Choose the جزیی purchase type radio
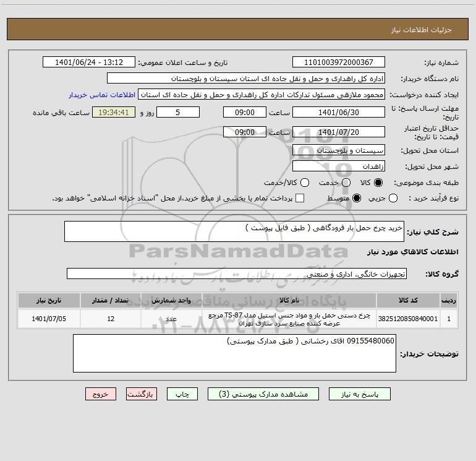The height and width of the screenshot is (461, 476). point(393,199)
